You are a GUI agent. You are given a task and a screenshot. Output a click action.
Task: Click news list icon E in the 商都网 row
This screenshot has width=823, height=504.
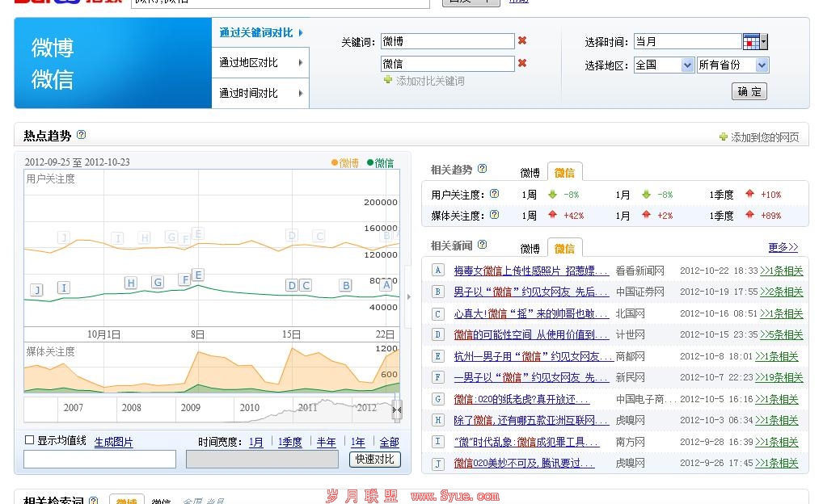(x=437, y=356)
